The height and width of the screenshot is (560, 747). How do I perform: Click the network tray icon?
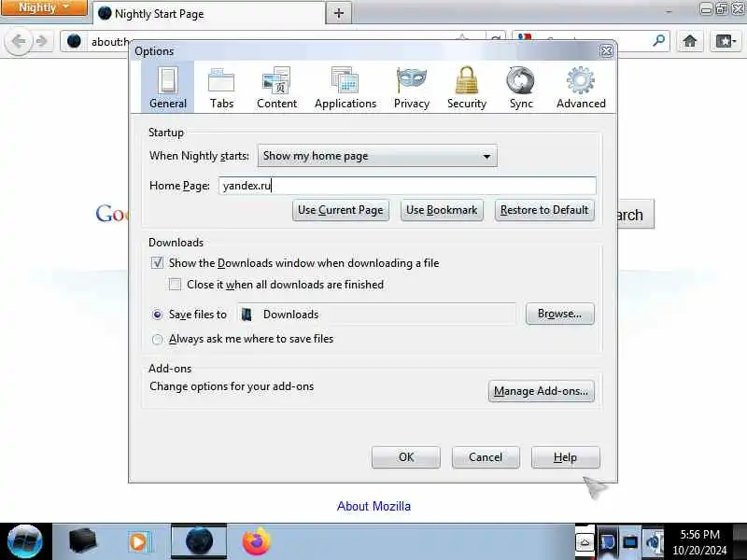pyautogui.click(x=630, y=542)
